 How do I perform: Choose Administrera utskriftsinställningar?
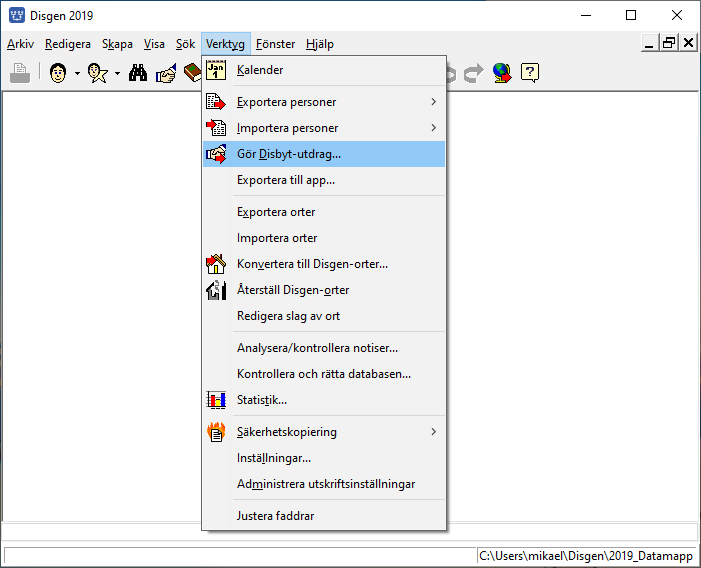click(324, 484)
